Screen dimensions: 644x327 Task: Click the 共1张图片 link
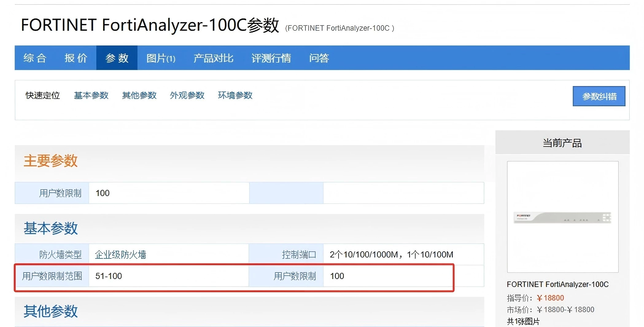[x=523, y=321]
